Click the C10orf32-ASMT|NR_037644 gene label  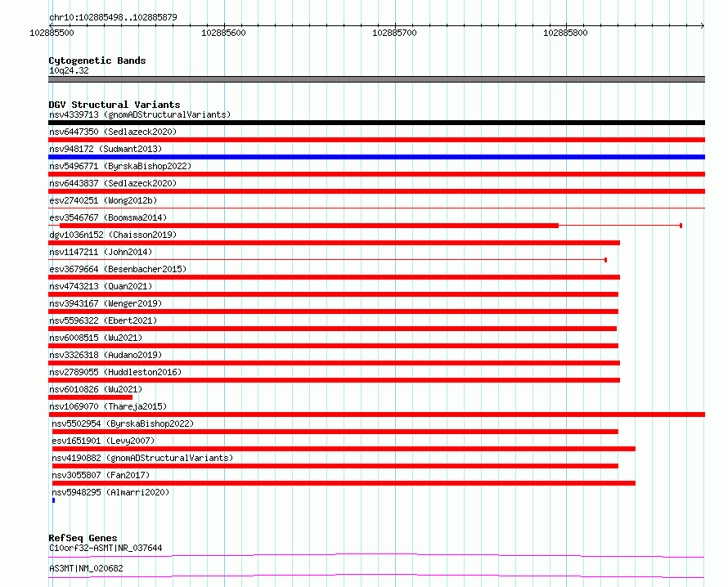(x=106, y=548)
